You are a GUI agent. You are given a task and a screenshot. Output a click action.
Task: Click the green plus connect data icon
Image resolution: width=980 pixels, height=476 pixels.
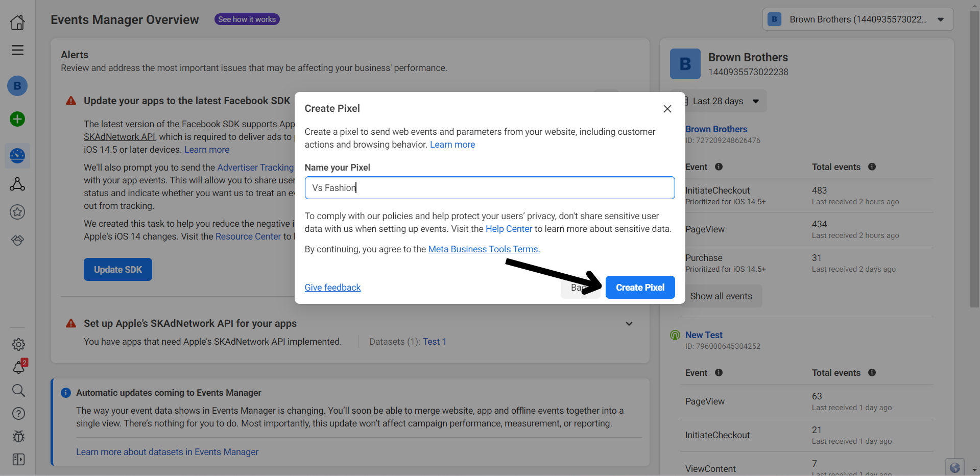[17, 119]
